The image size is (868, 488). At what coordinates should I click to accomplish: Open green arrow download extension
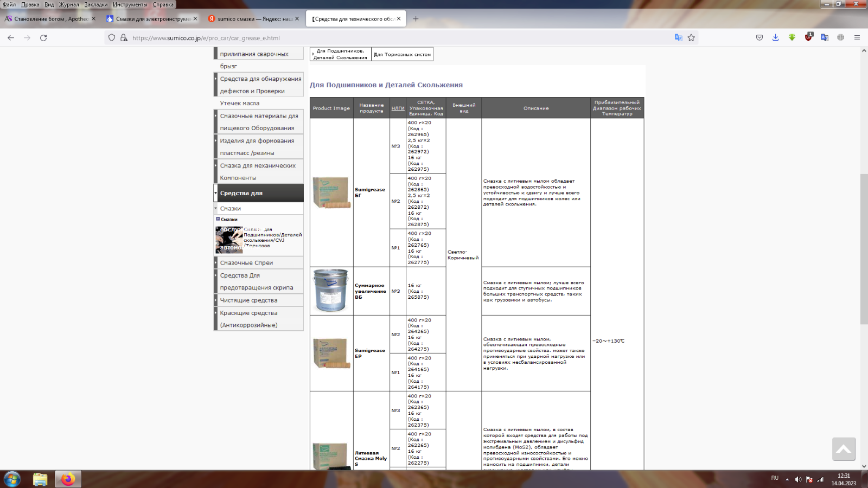coord(792,37)
